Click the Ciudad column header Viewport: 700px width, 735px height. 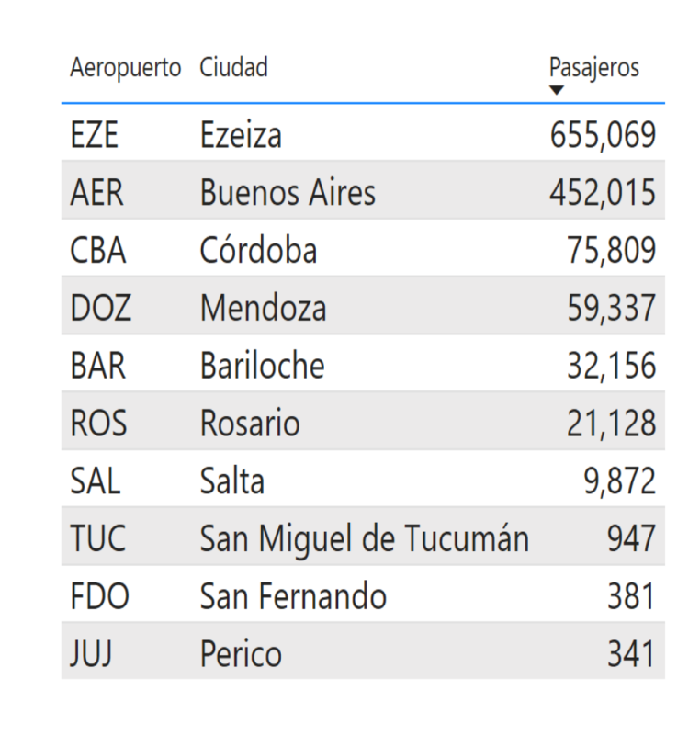click(233, 68)
